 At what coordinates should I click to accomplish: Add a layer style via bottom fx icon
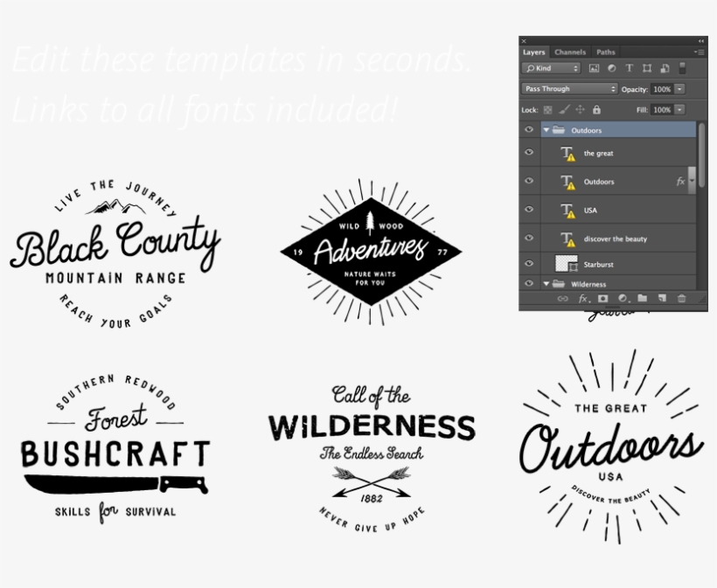[x=583, y=298]
